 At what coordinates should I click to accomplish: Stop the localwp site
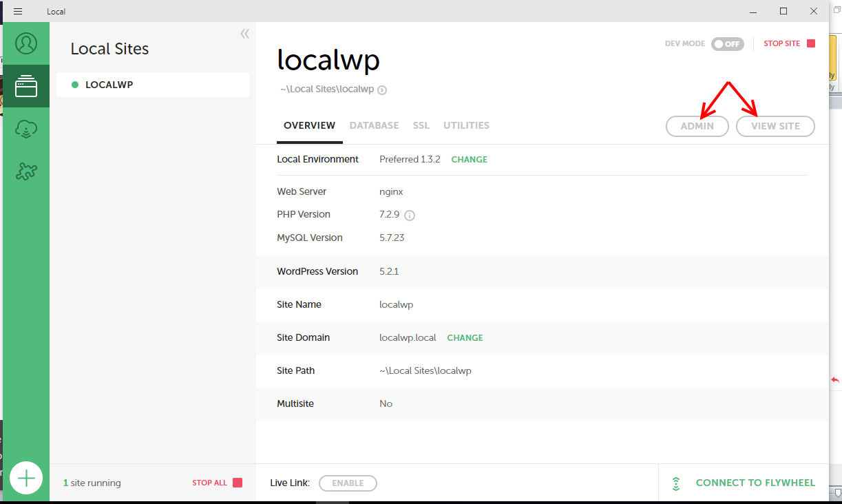pos(789,43)
